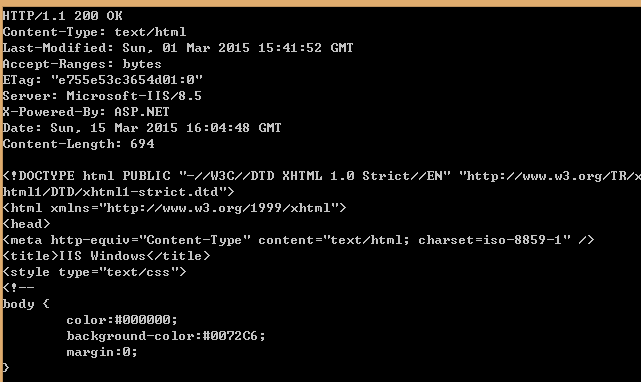The width and height of the screenshot is (641, 382).
Task: Click the Last-Modified date header line
Action: tap(178, 48)
